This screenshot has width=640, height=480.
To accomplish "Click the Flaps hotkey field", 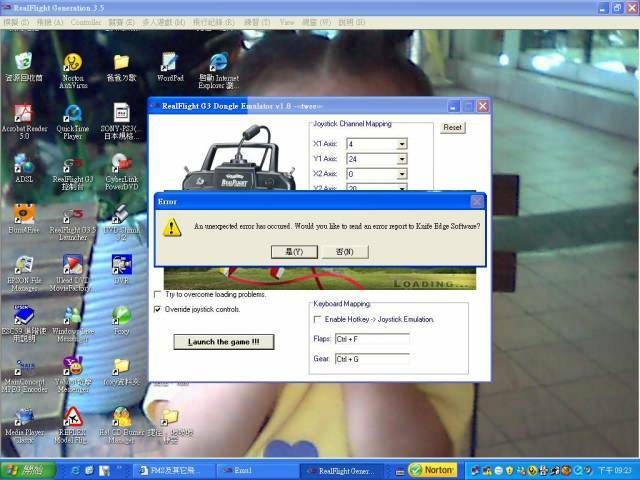I will coord(372,339).
